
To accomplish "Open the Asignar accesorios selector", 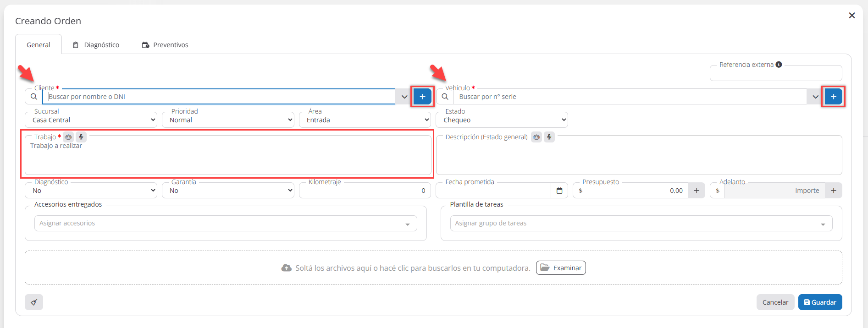I will click(225, 224).
